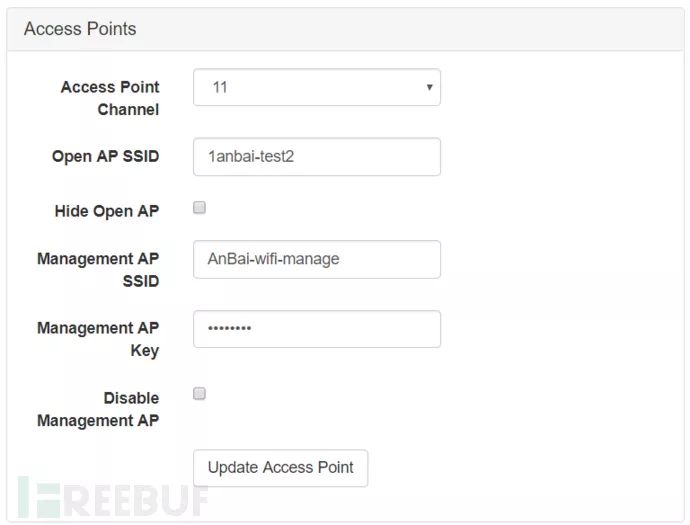Screen dimensions: 690x525
Task: Click the Access Points panel heading
Action: point(80,29)
